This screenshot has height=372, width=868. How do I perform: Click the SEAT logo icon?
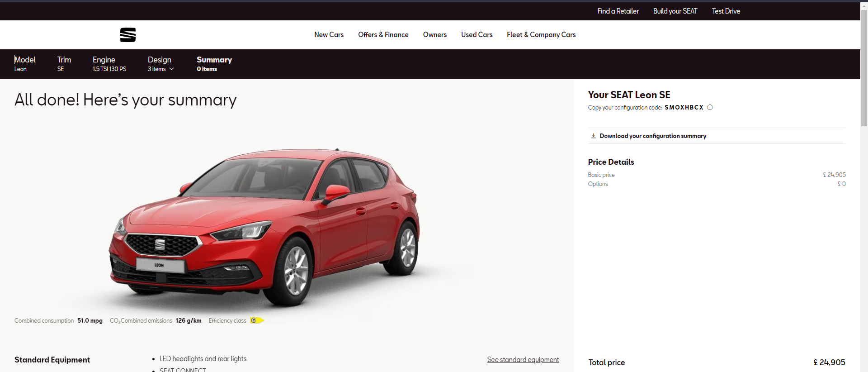128,35
